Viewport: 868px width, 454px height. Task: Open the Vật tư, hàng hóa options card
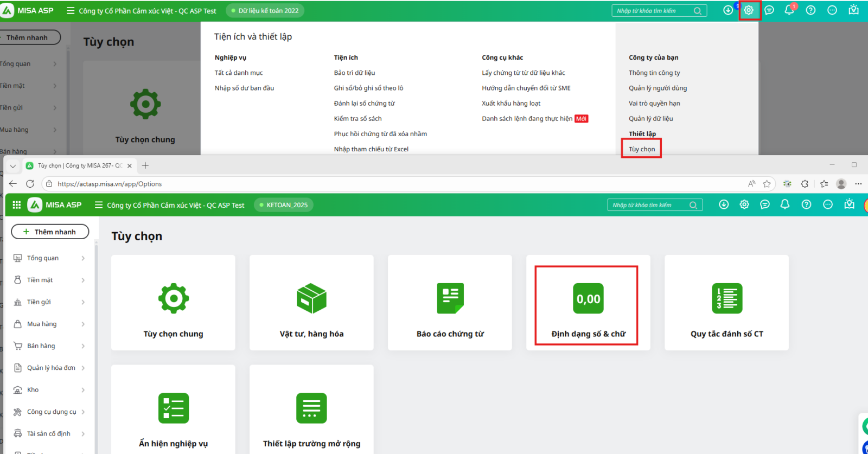[x=311, y=303]
